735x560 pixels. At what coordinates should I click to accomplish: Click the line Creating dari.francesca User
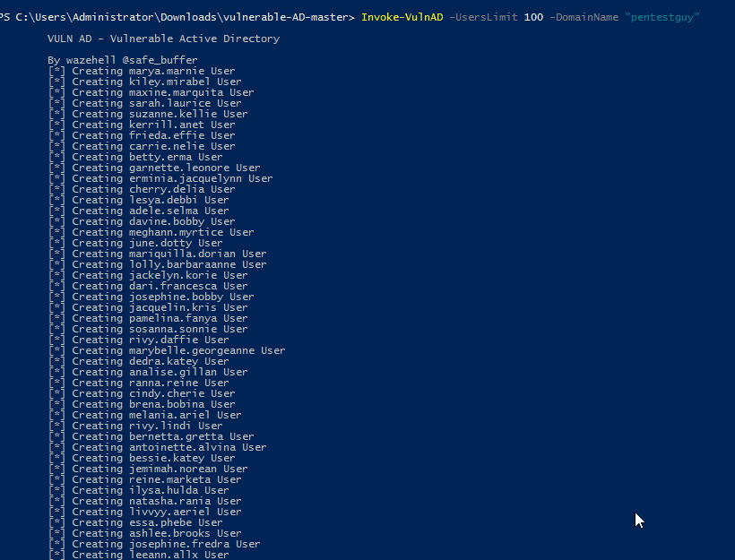pyautogui.click(x=148, y=287)
